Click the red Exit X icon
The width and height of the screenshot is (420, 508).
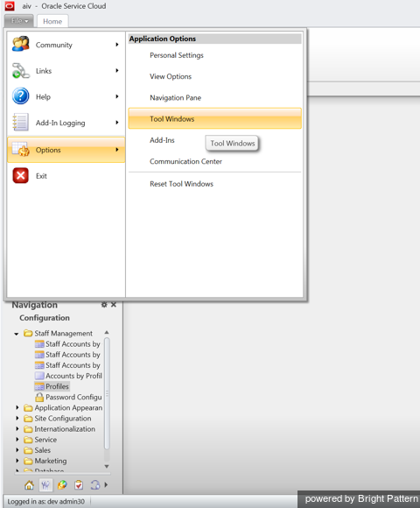tap(21, 175)
